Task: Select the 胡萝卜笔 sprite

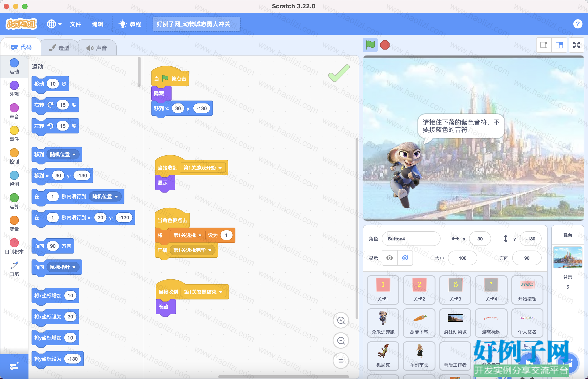Action: 419,323
